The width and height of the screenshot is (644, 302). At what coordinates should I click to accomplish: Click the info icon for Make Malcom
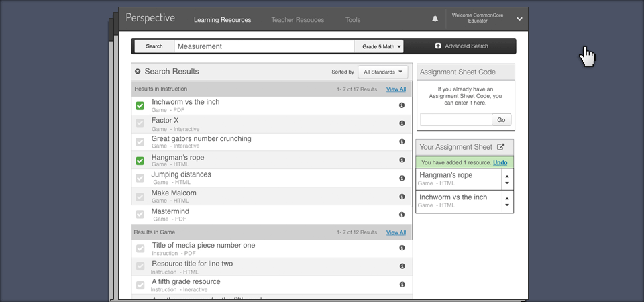402,197
